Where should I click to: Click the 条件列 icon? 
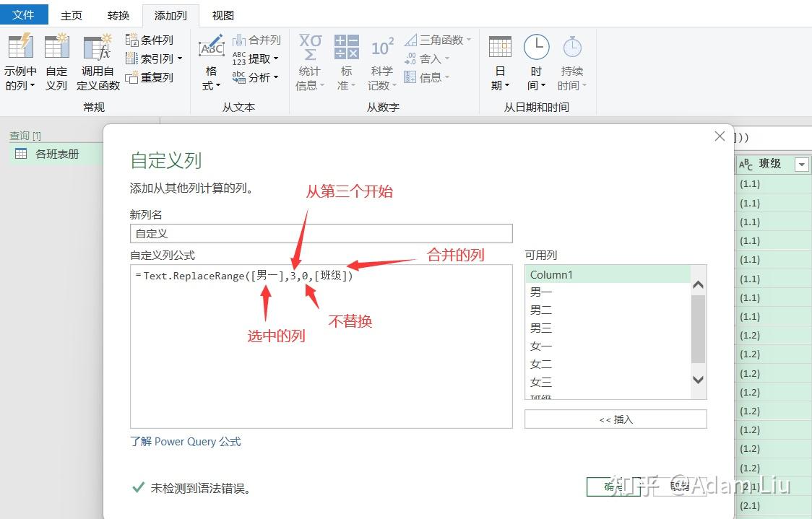tap(132, 40)
